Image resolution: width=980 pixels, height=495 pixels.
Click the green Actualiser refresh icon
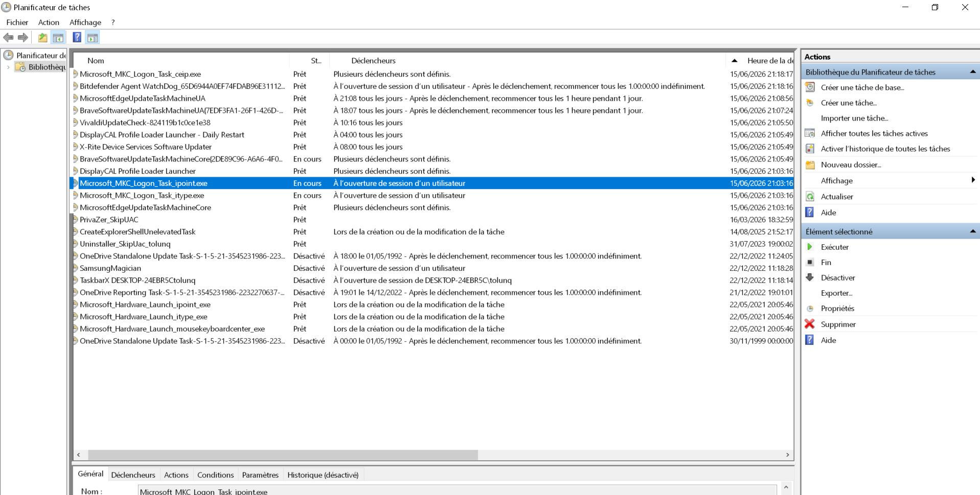tap(810, 197)
